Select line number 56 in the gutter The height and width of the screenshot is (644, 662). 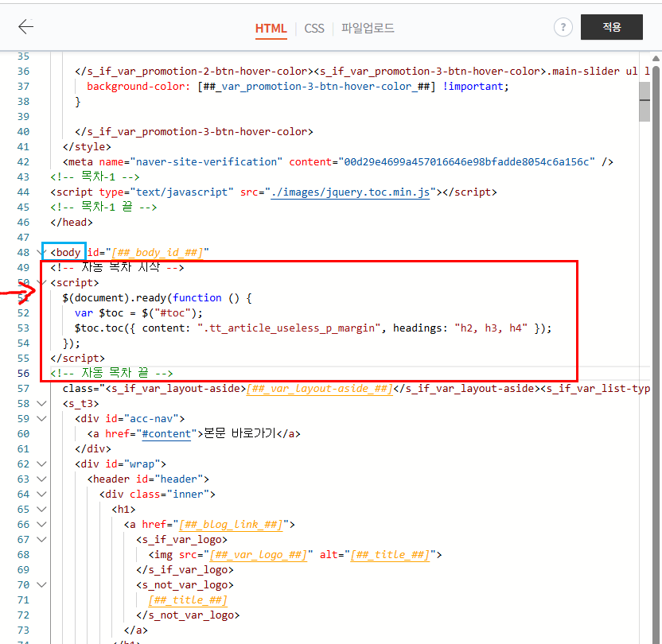23,374
